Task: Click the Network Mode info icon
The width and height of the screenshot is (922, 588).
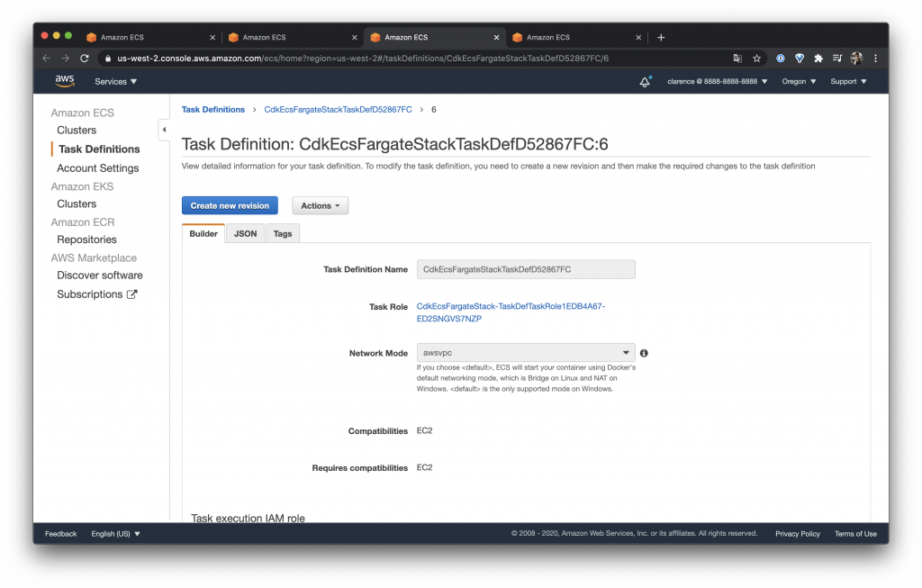Action: (x=644, y=353)
